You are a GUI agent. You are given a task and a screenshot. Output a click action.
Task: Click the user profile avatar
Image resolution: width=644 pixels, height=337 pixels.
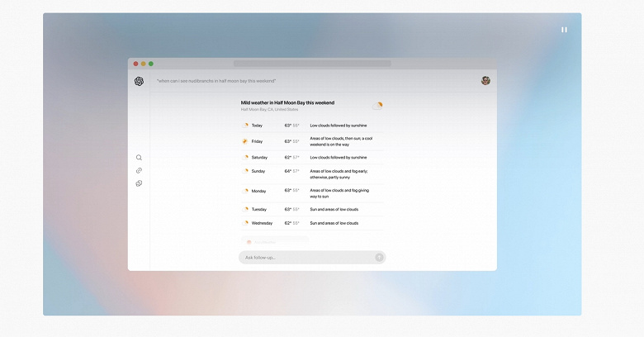[485, 81]
